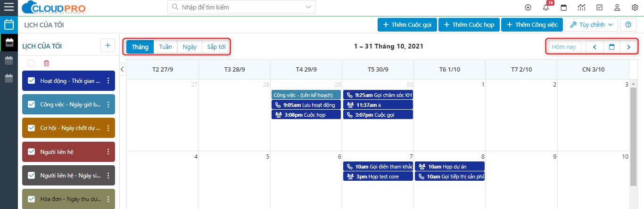Viewport: 644px width, 209px height.
Task: Open the search box dropdown arrow
Action: point(308,7)
